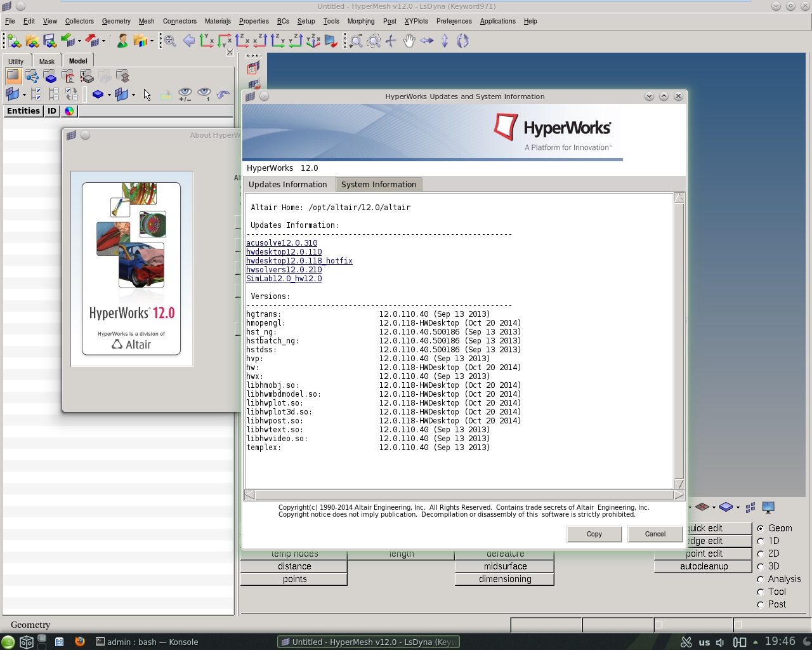Screen dimensions: 812x650
Task: Expand the blue solid box dropdown in browser
Action: tap(109, 95)
